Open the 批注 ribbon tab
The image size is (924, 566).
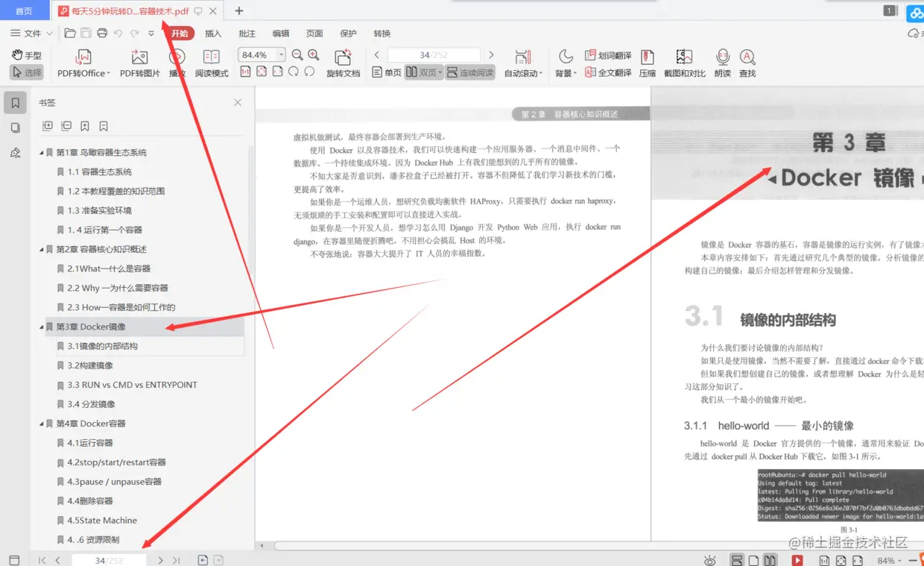[x=247, y=33]
